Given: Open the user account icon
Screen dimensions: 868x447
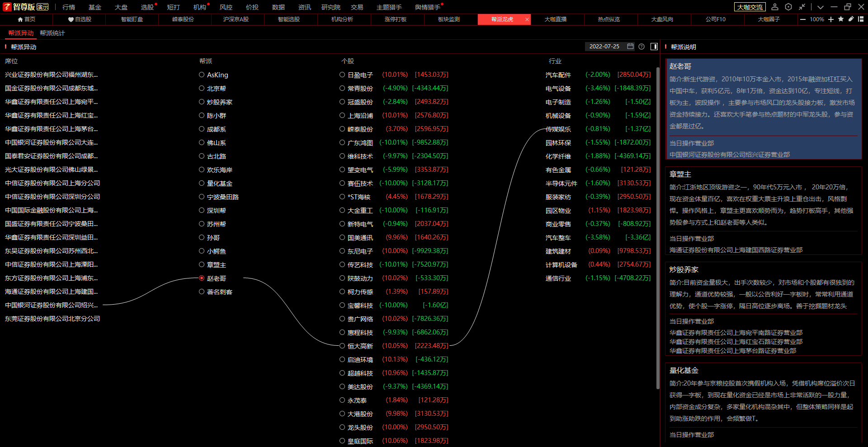Looking at the screenshot, I should [x=775, y=7].
